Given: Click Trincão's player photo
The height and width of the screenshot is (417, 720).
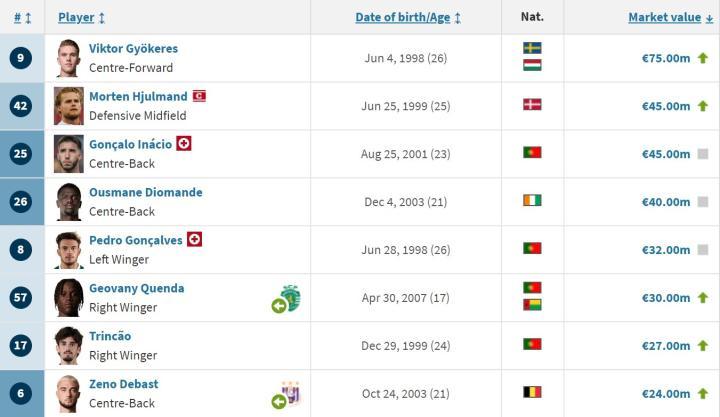Looking at the screenshot, I should pos(68,346).
